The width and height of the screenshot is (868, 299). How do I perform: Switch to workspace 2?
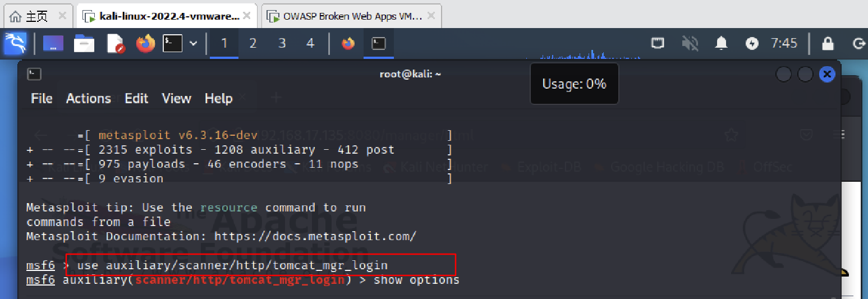coord(253,44)
